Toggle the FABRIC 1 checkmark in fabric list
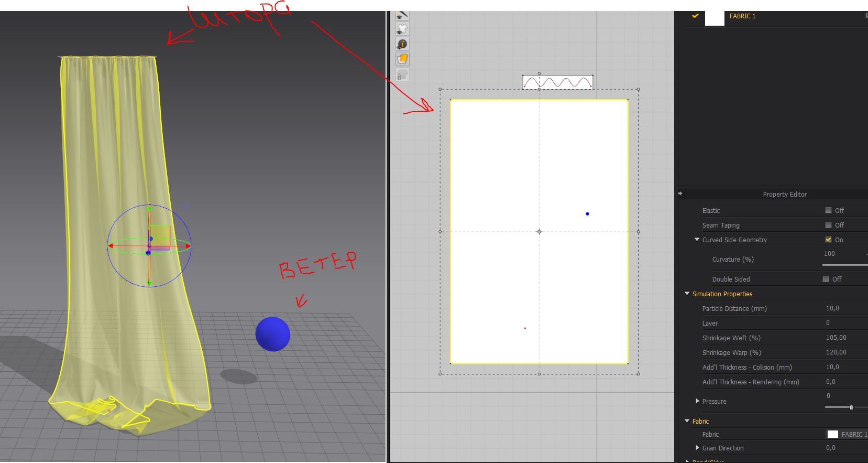This screenshot has height=463, width=868. [x=695, y=16]
